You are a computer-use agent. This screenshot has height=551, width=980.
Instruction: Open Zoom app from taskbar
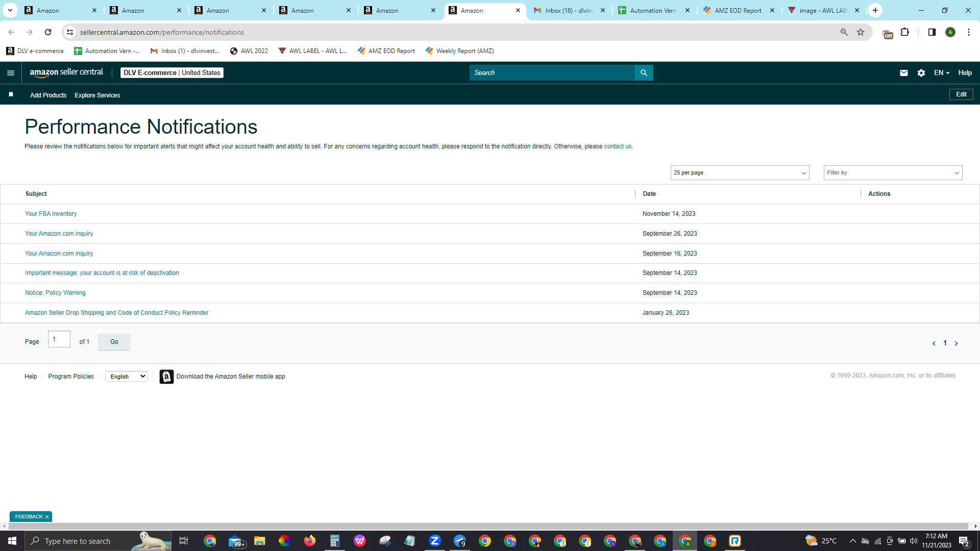434,541
